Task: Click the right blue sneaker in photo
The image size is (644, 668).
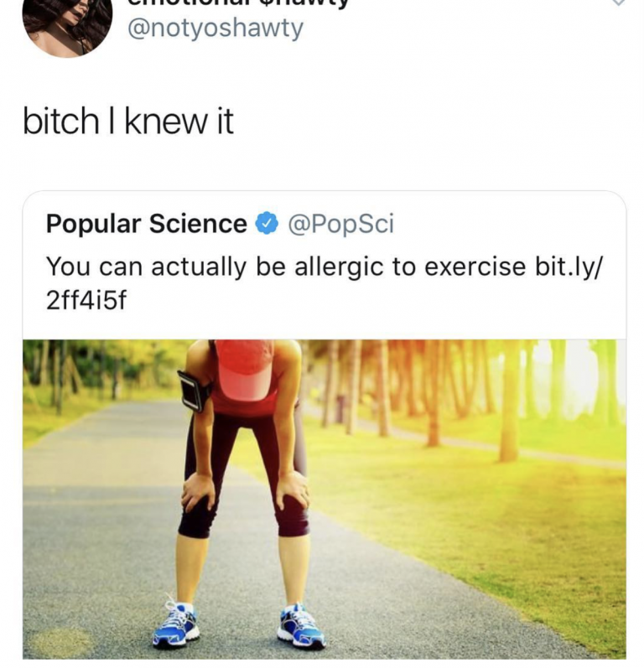Action: (301, 628)
